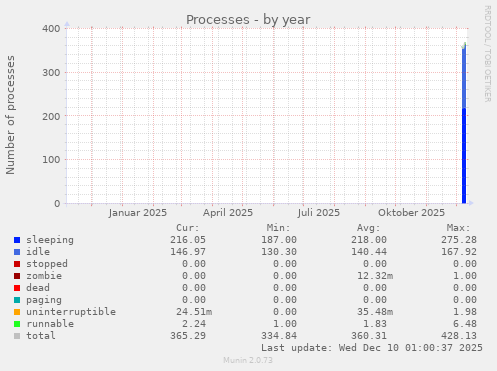Click zombie maximum value 1.00
This screenshot has width=497, height=371.
tap(465, 276)
